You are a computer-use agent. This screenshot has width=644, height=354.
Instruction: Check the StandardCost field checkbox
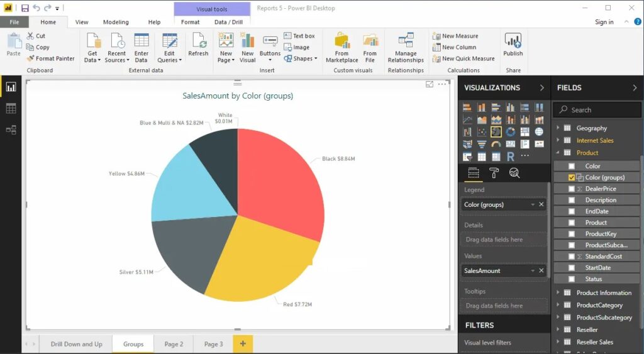point(572,257)
